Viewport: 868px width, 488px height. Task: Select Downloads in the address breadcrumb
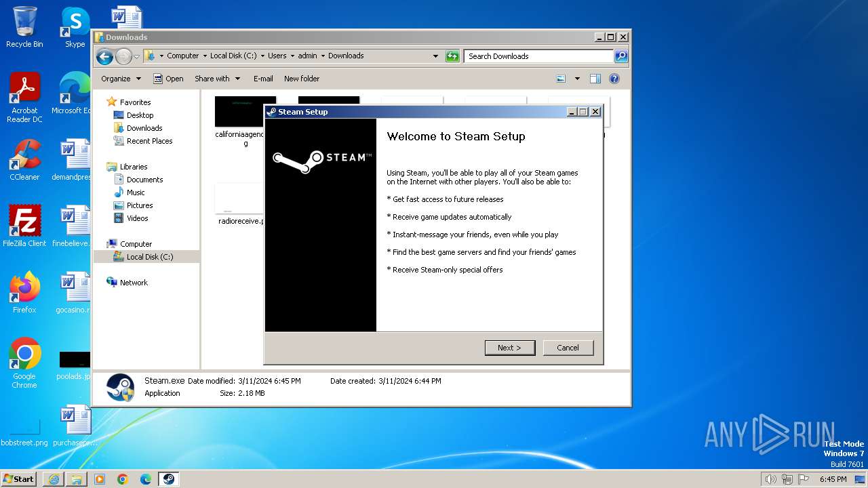[346, 56]
